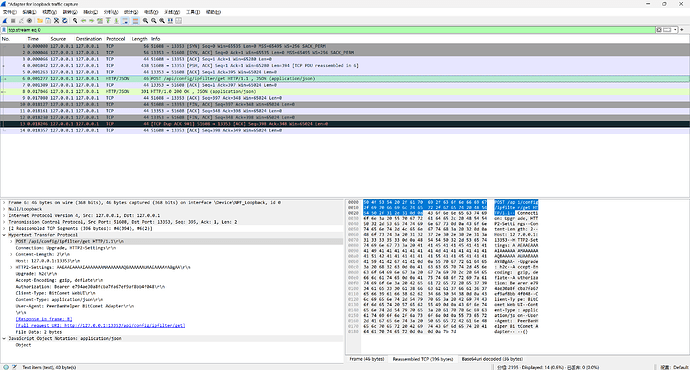Screen dimensions: 690x370
Task: Click the stop capture square icon
Action: coord(13,21)
